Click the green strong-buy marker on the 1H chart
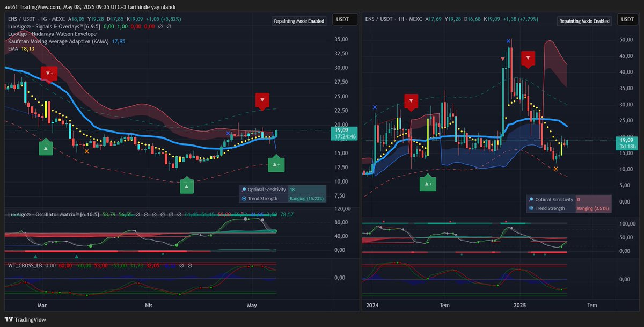 pyautogui.click(x=428, y=184)
